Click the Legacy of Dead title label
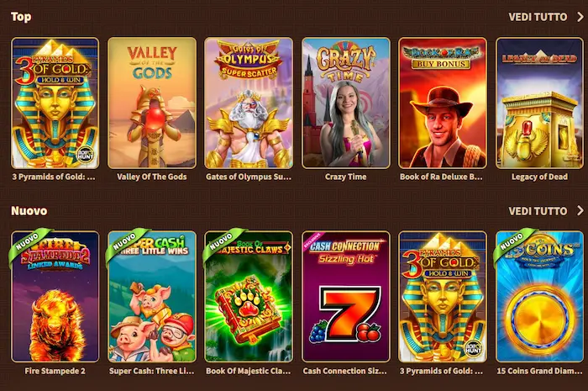Screen dimensions: 588x391 539,177
